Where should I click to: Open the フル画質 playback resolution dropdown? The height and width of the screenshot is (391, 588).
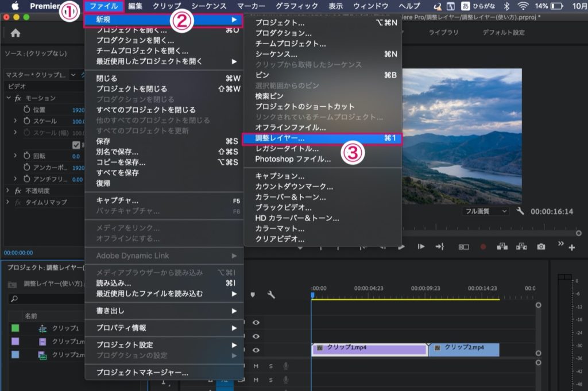pyautogui.click(x=485, y=211)
